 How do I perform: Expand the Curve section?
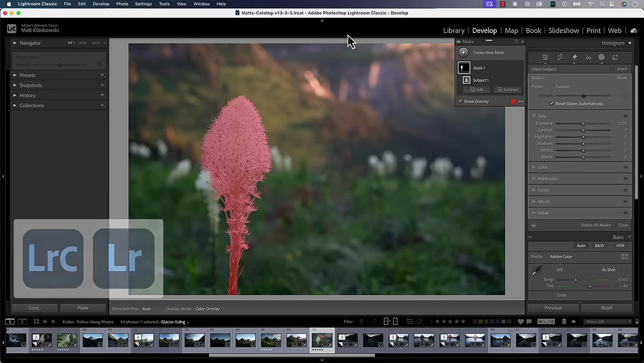534,190
